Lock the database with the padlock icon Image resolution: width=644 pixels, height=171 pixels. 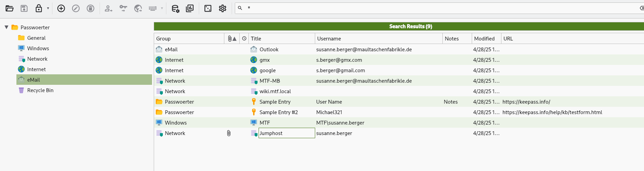coord(39,8)
